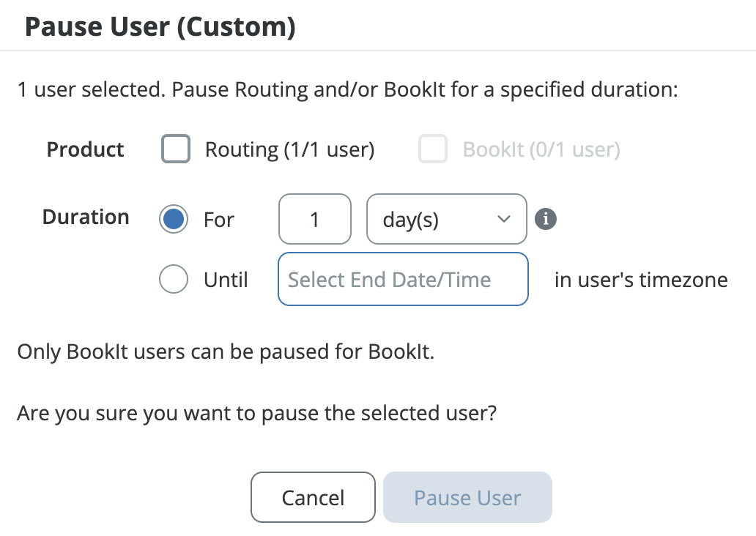This screenshot has height=536, width=756.
Task: Click the Pause User (Custom) dialog title
Action: pyautogui.click(x=160, y=28)
